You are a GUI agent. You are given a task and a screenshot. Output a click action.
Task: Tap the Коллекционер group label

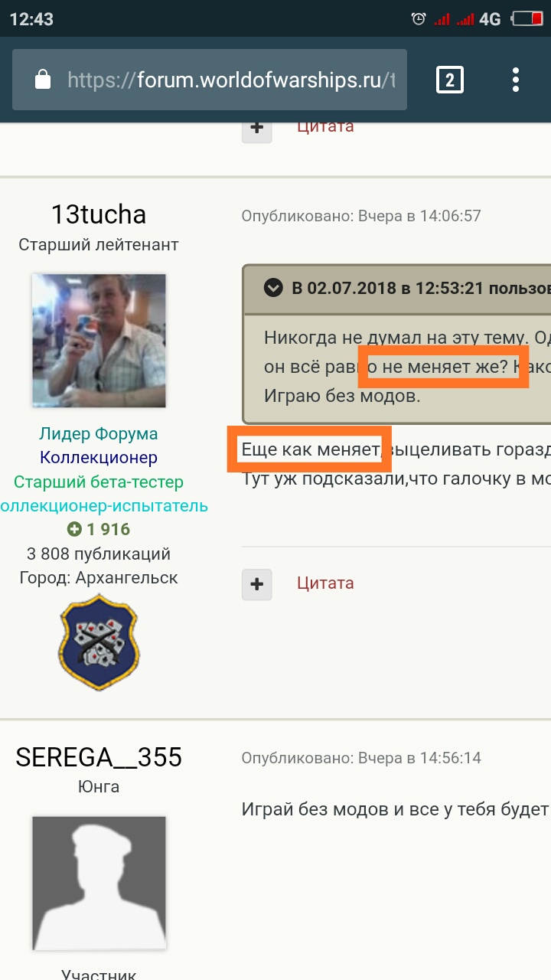click(98, 458)
